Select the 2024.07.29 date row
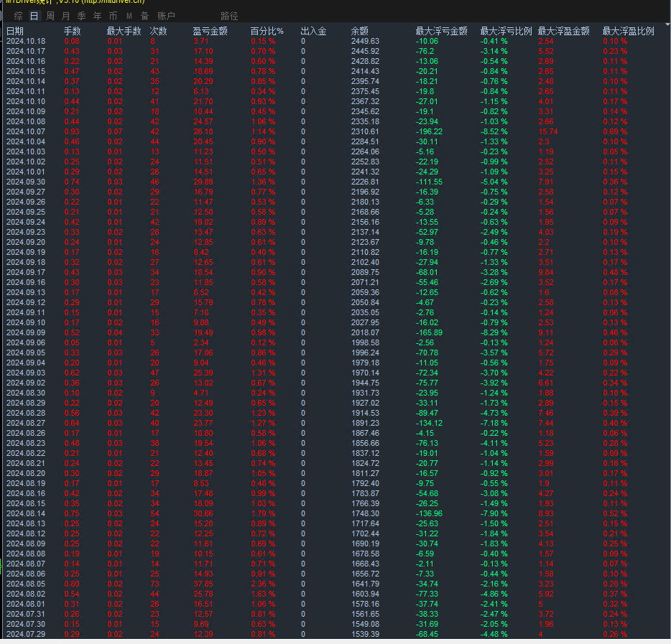 (x=26, y=634)
